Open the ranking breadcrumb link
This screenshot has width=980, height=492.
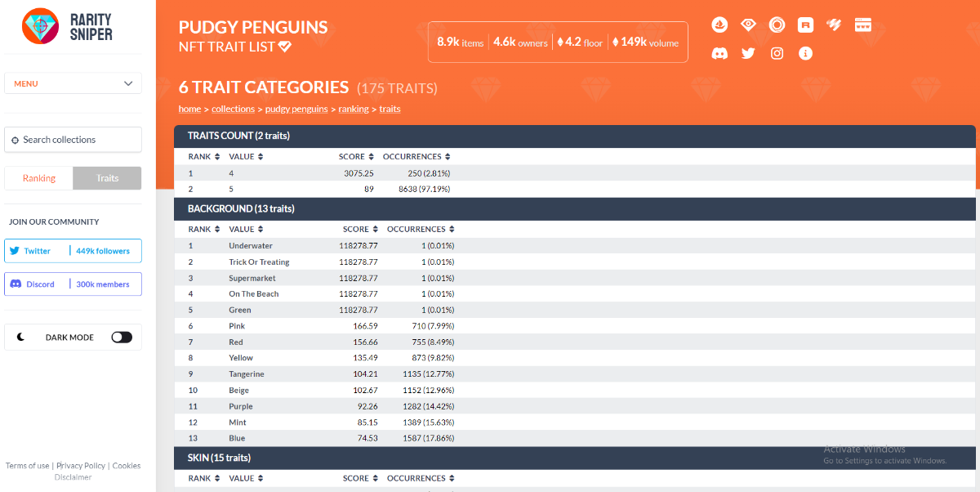pos(354,109)
